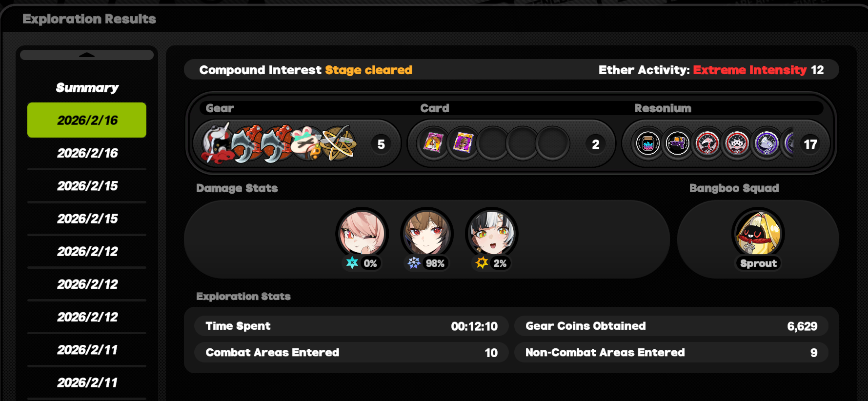This screenshot has width=868, height=401.
Task: Click the bunny-shaped Gear icon
Action: click(307, 143)
